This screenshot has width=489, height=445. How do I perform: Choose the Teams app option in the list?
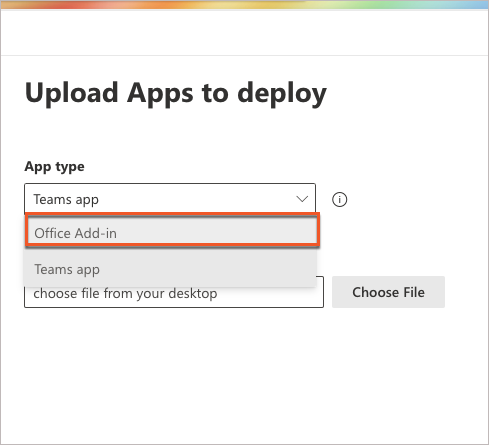[170, 268]
